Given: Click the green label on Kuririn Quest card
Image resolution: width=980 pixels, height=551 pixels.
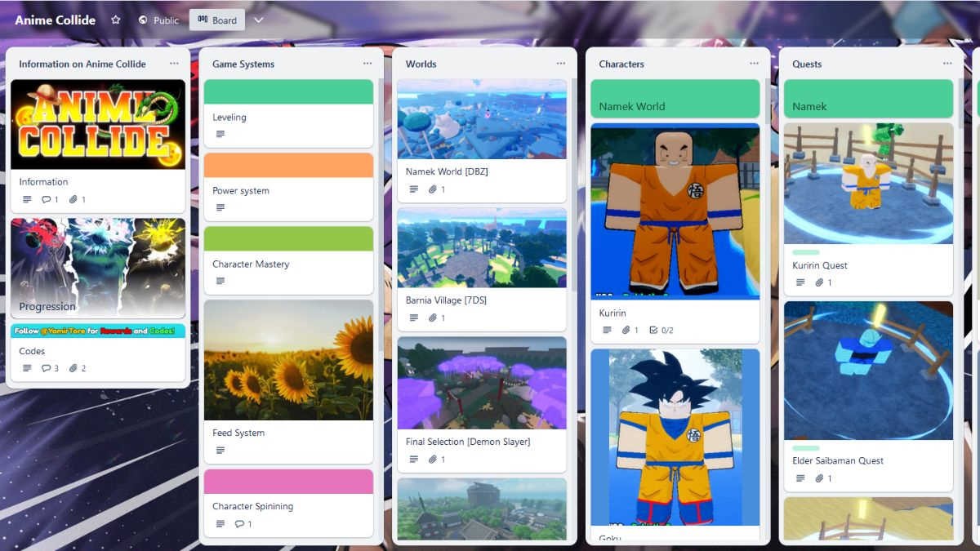Looking at the screenshot, I should point(806,252).
